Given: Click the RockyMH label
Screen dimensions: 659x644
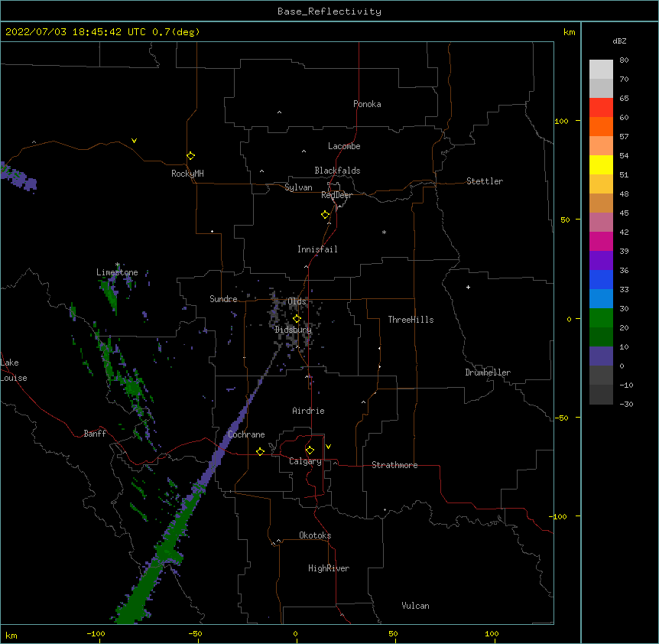Looking at the screenshot, I should click(x=187, y=174).
